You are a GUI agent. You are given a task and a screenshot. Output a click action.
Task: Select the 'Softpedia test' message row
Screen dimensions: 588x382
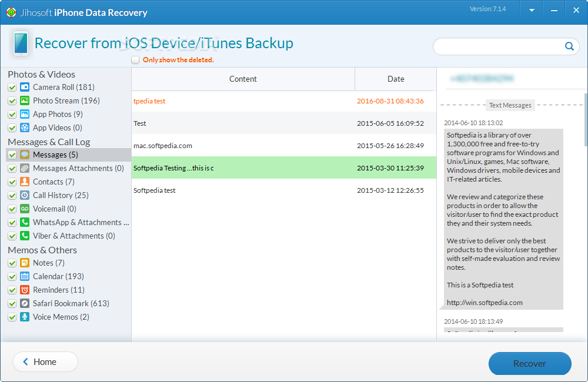point(284,190)
